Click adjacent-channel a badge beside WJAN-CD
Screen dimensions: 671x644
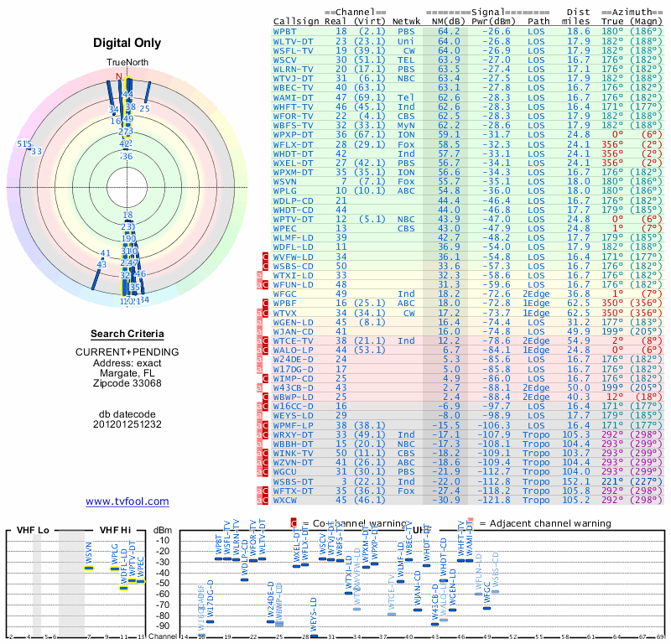[259, 331]
